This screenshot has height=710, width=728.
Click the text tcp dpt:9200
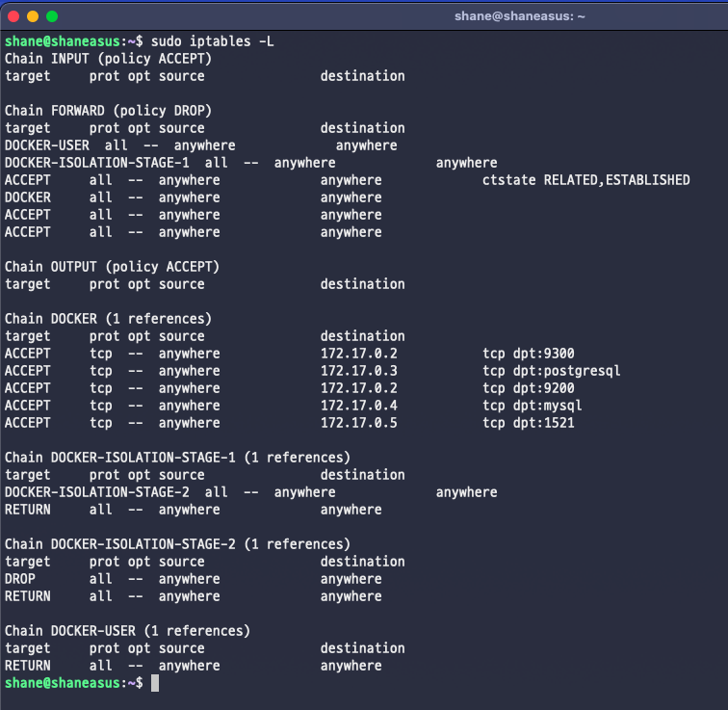point(529,388)
